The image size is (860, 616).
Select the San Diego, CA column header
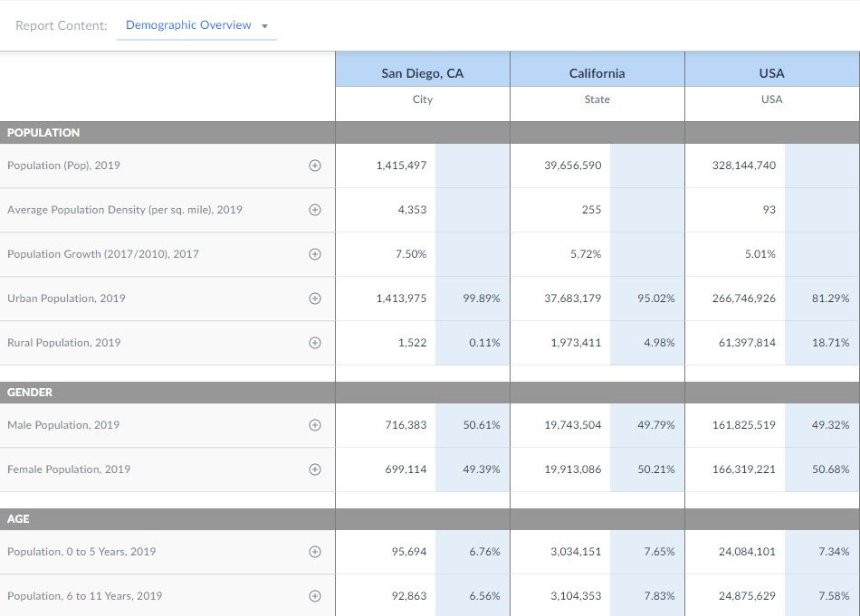[422, 72]
